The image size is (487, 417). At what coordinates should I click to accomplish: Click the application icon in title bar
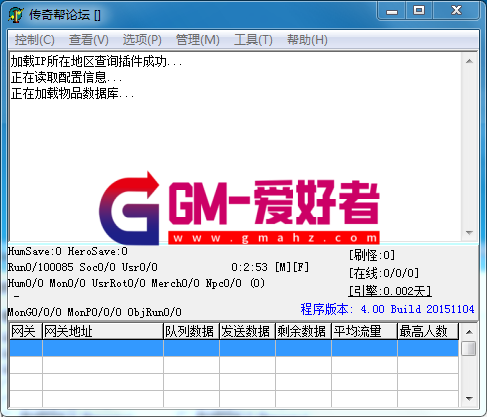tap(16, 15)
